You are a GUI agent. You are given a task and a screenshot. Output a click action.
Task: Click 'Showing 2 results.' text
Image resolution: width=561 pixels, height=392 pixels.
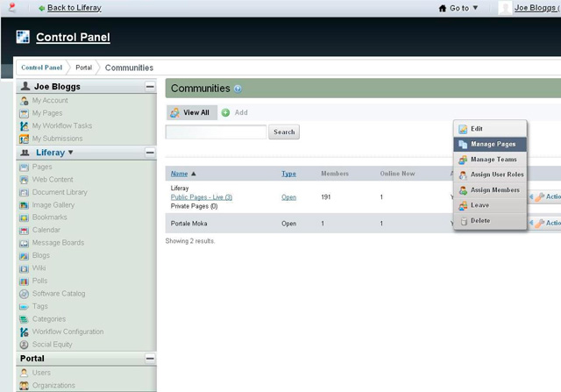tap(190, 241)
